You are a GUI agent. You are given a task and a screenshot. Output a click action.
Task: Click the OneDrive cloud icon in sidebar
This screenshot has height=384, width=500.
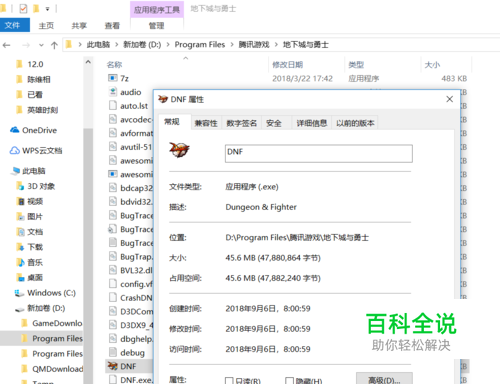15,130
